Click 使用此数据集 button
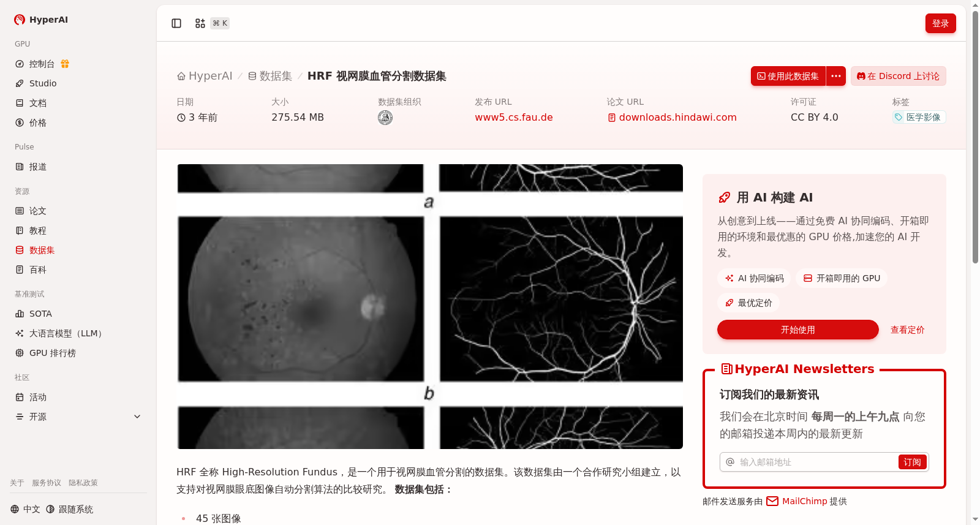 (788, 76)
